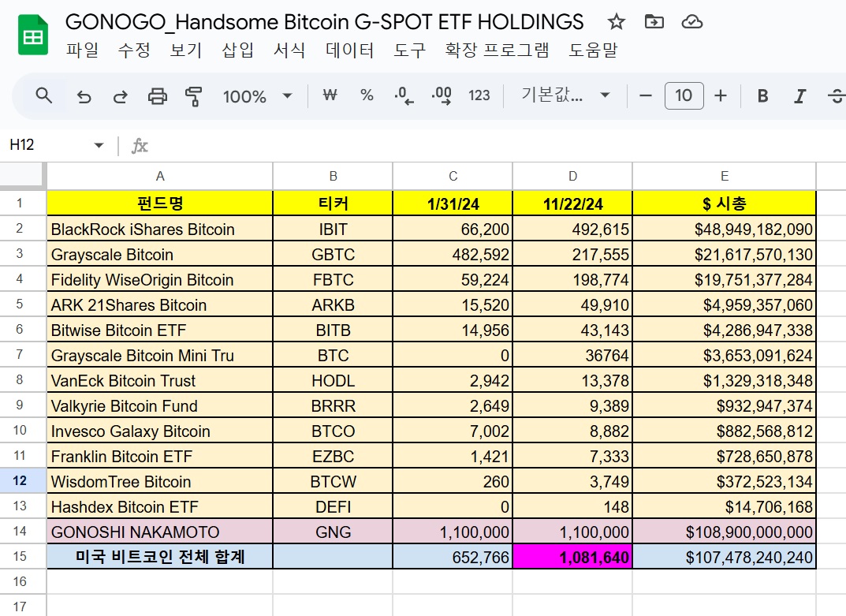Increase font size with plus button
Image resolution: width=846 pixels, height=616 pixels.
point(721,95)
